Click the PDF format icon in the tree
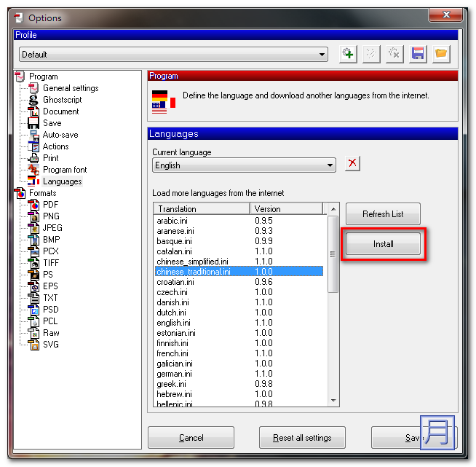This screenshot has width=476, height=467. pos(33,205)
